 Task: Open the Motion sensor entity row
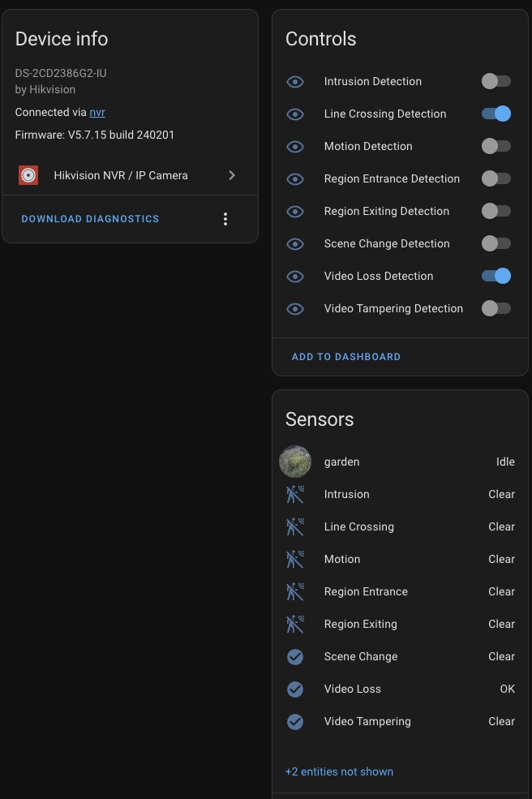coord(400,559)
